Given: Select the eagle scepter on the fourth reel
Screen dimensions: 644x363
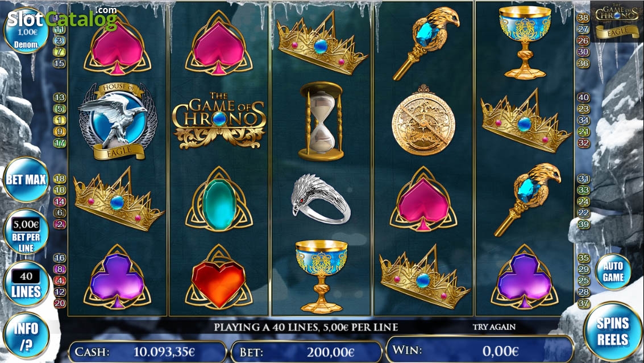Looking at the screenshot, I should click(x=426, y=43).
